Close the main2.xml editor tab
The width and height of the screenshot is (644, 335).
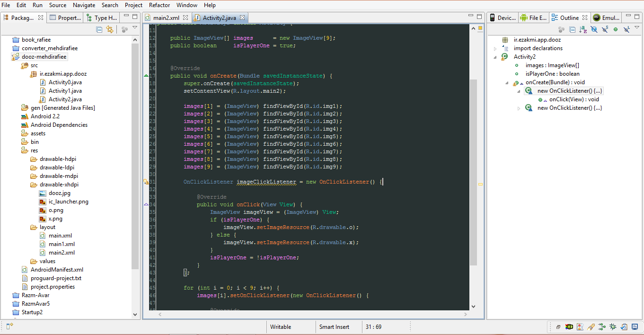pyautogui.click(x=185, y=18)
